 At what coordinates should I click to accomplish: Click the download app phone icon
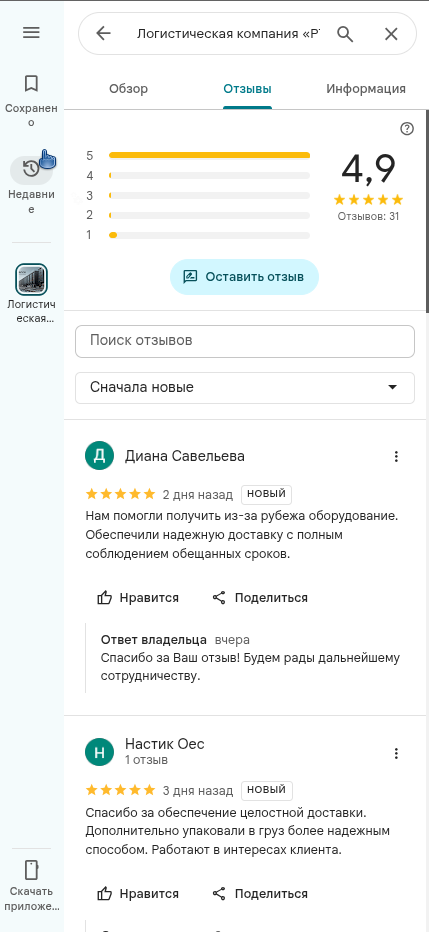(31, 870)
